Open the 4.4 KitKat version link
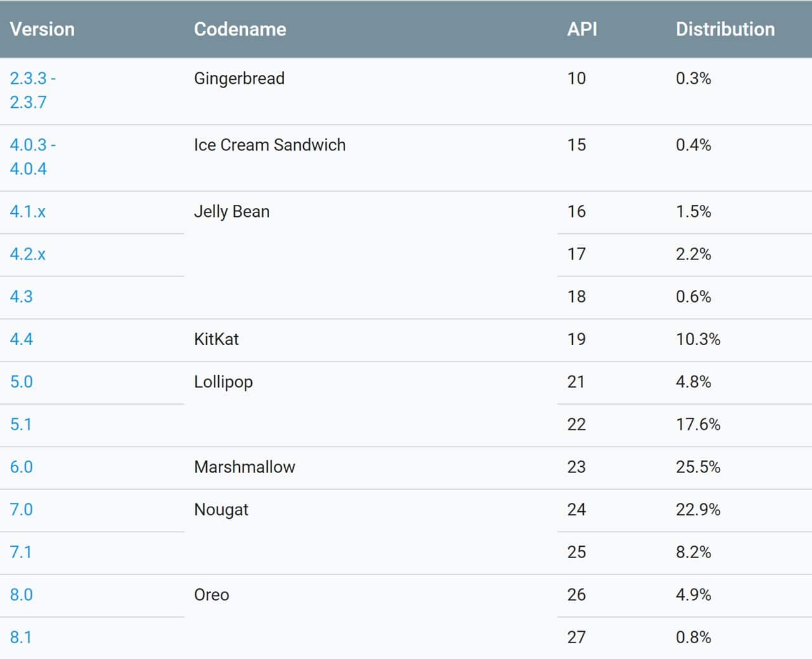Image resolution: width=812 pixels, height=659 pixels. [x=22, y=339]
